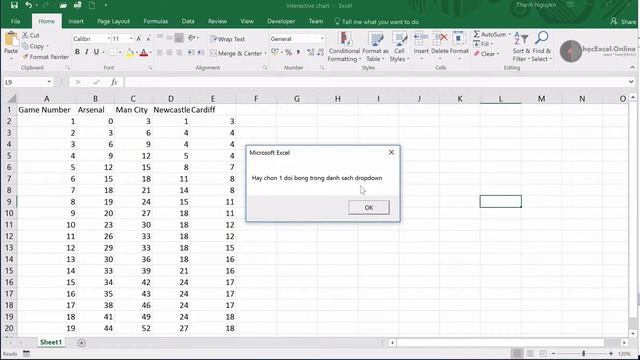Click the Share button

[623, 21]
